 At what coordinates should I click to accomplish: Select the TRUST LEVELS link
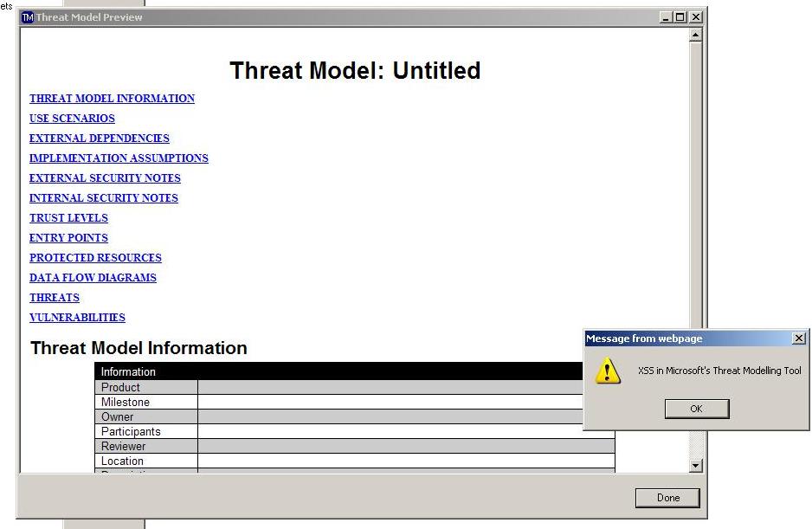click(68, 218)
